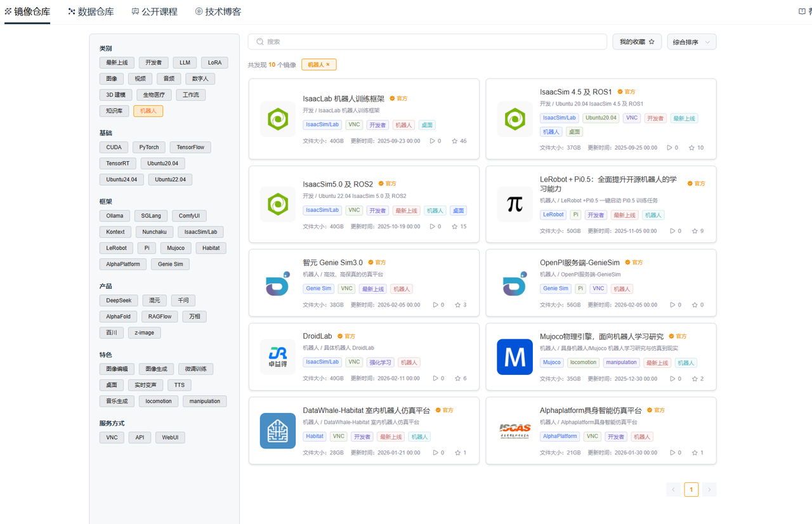Click the play count icon on Alphaplatform card

(x=672, y=453)
